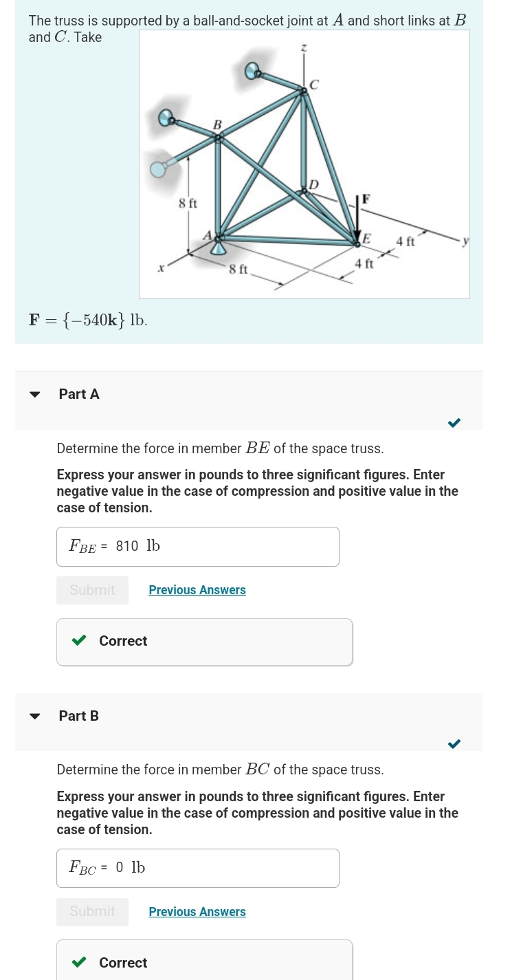Click the Part A Correct confirmation box
The width and height of the screenshot is (510, 980).
[204, 640]
